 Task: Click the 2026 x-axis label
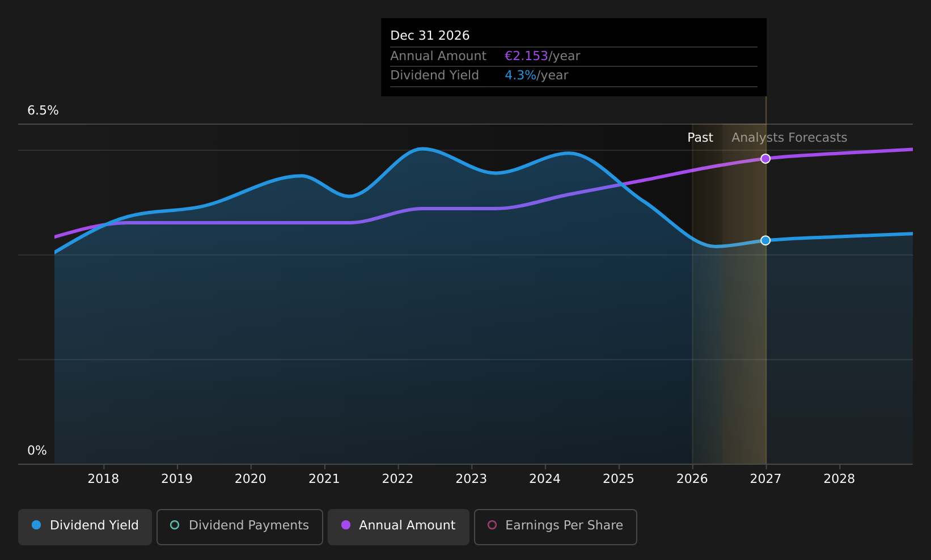692,479
